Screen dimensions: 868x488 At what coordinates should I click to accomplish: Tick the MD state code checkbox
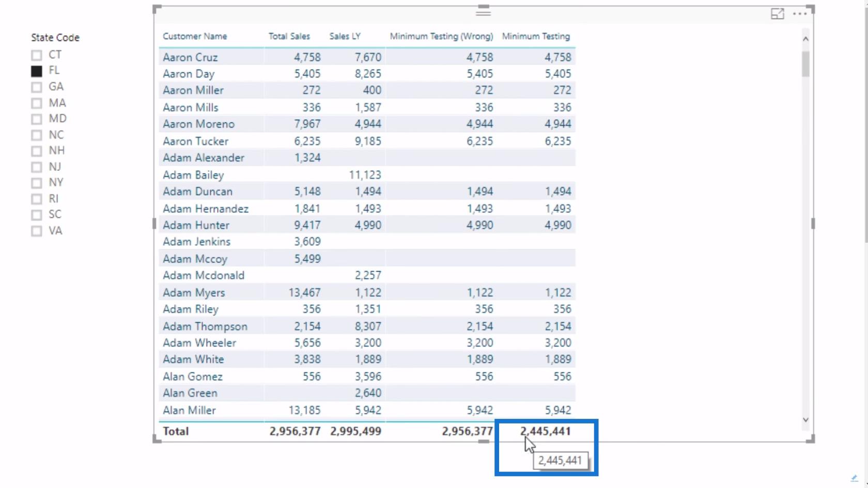pyautogui.click(x=36, y=119)
